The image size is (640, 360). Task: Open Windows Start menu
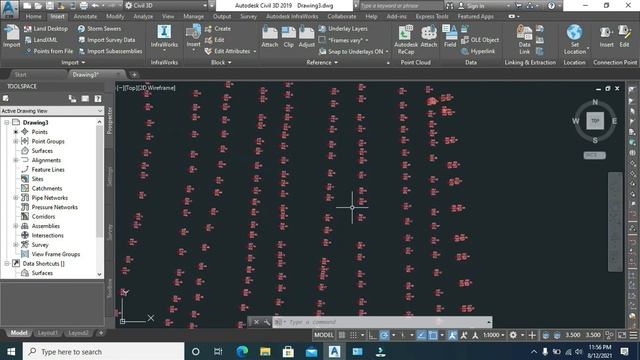11,351
